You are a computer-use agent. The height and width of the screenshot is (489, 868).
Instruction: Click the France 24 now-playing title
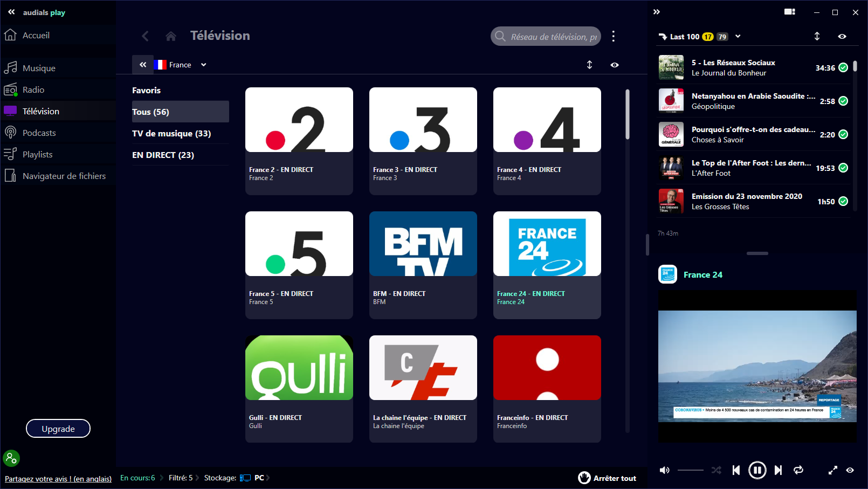pos(703,275)
